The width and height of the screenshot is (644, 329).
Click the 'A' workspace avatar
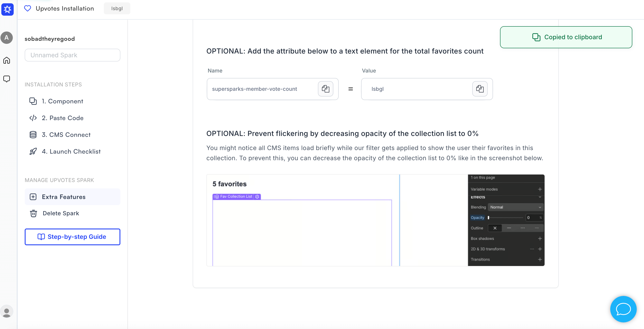(7, 38)
